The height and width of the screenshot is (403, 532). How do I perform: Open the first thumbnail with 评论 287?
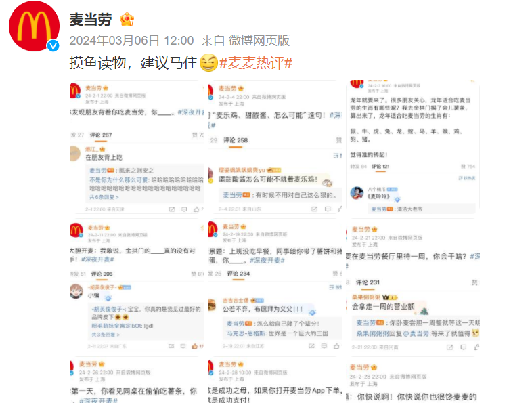[137, 148]
